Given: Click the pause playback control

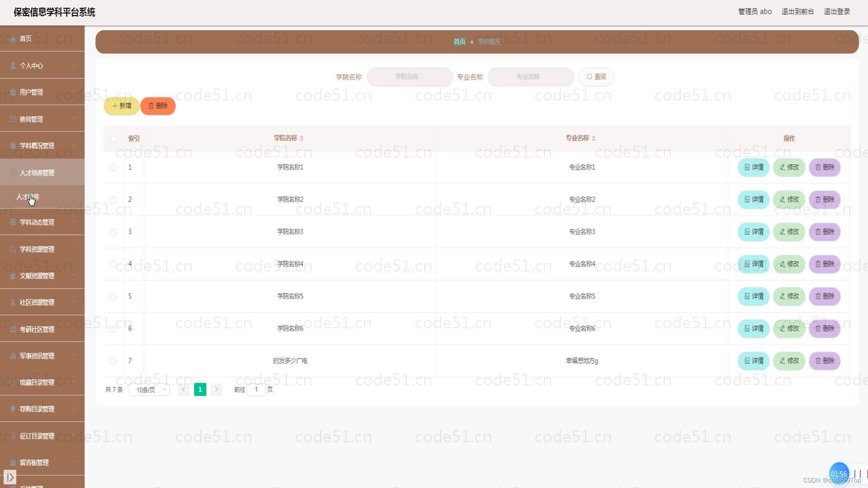Looking at the screenshot, I should (x=857, y=474).
